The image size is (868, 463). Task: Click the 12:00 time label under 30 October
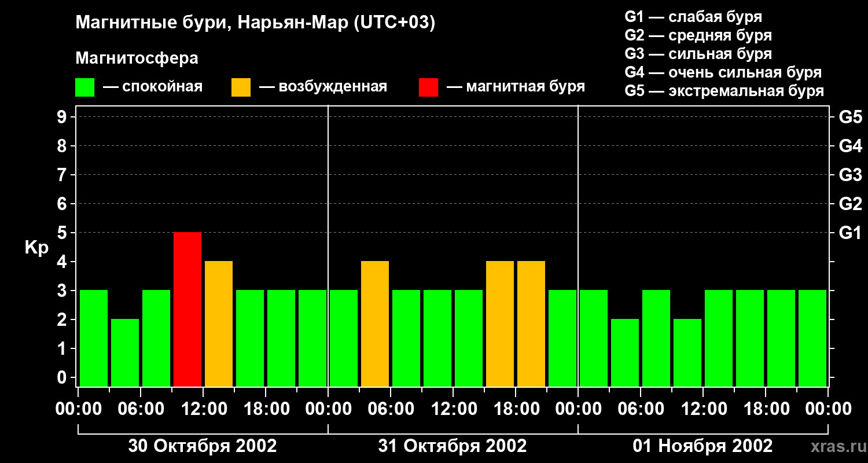tap(203, 409)
